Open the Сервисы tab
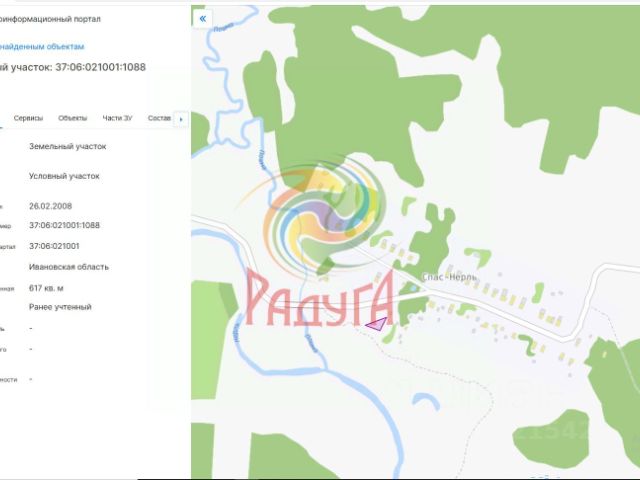640x480 pixels. [x=28, y=118]
